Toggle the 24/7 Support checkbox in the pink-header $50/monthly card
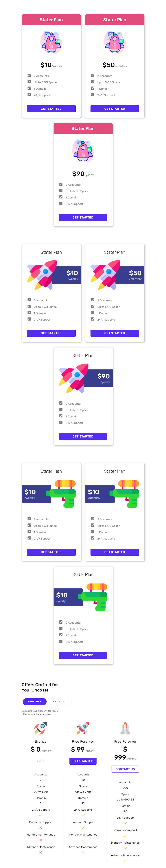Image resolution: width=166 pixels, height=868 pixels. point(93,95)
